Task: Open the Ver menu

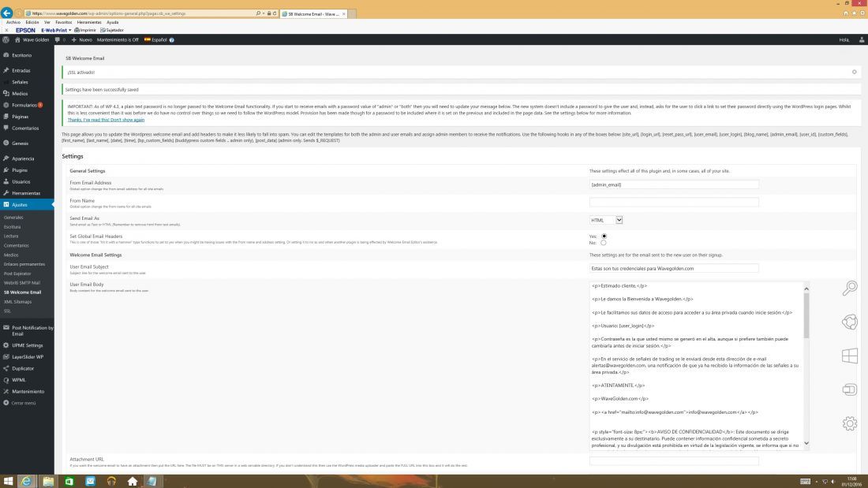Action: (47, 22)
